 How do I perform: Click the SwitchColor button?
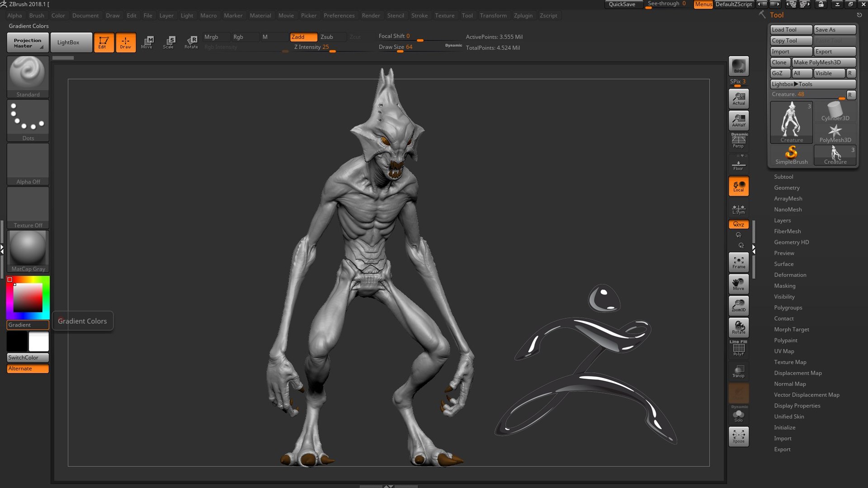28,358
